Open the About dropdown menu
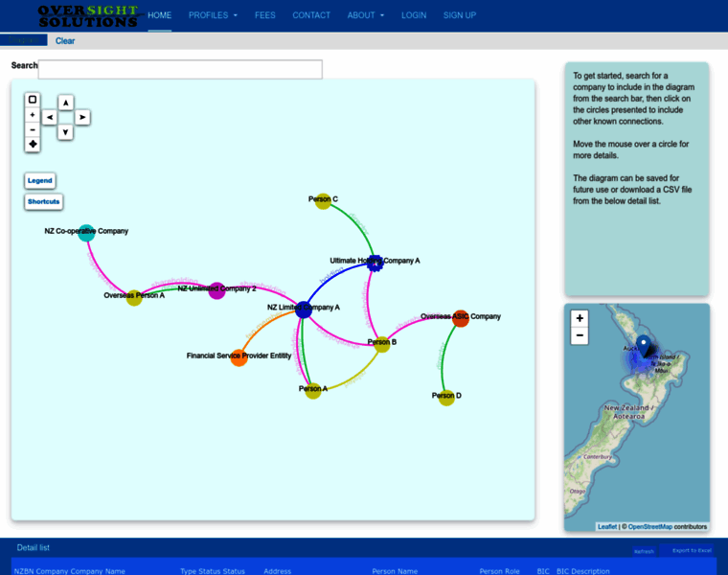This screenshot has width=728, height=575. pos(365,15)
